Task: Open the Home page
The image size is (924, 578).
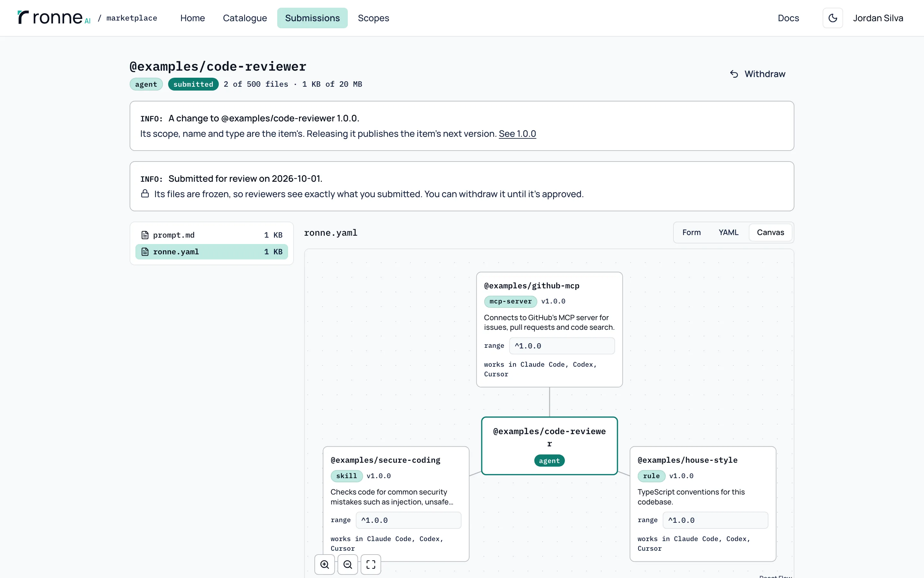Action: 193,18
